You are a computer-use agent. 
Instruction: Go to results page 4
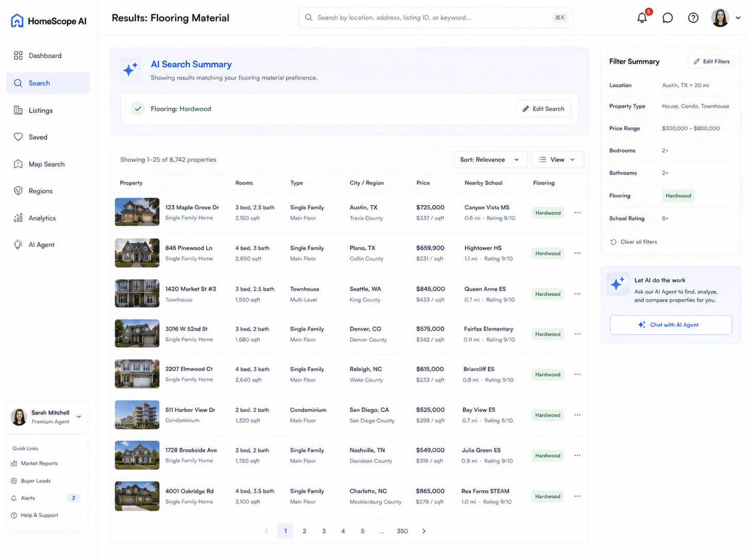point(343,531)
